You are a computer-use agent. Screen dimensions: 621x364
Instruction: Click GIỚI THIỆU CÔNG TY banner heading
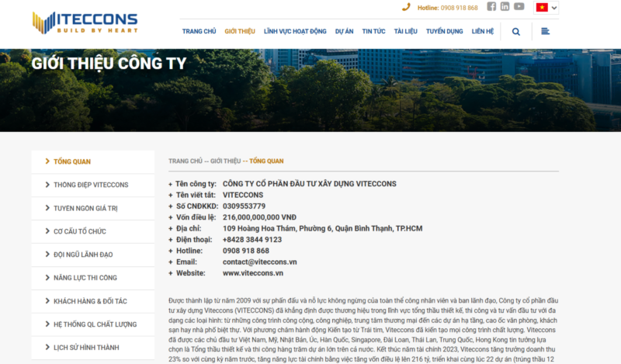click(109, 64)
